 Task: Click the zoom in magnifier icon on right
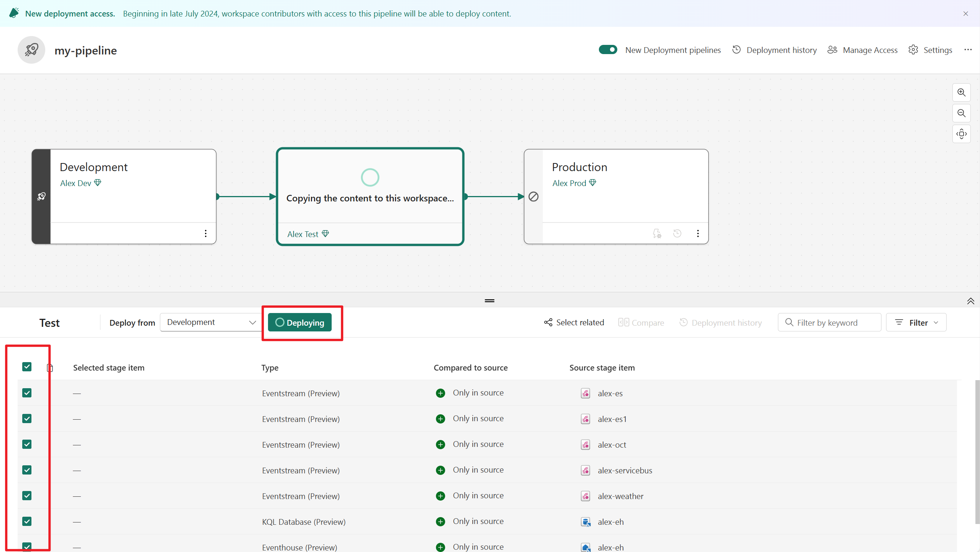(x=962, y=92)
